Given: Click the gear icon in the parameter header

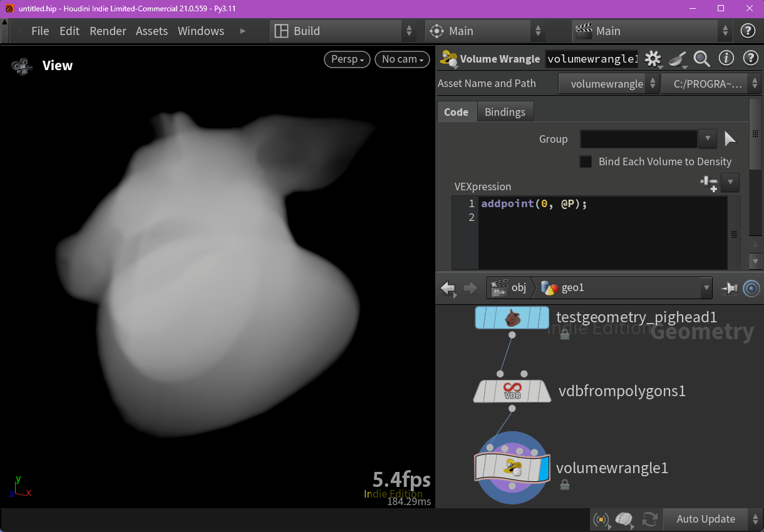Looking at the screenshot, I should point(653,59).
